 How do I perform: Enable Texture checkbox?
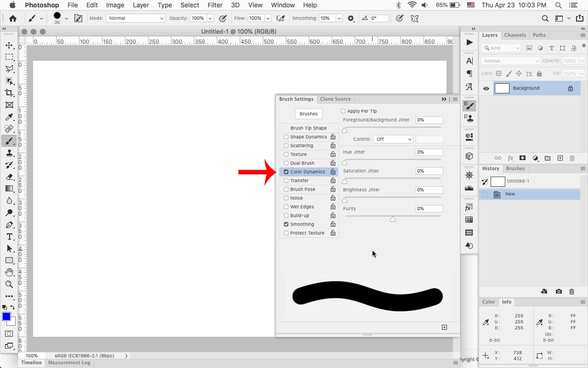coord(286,155)
